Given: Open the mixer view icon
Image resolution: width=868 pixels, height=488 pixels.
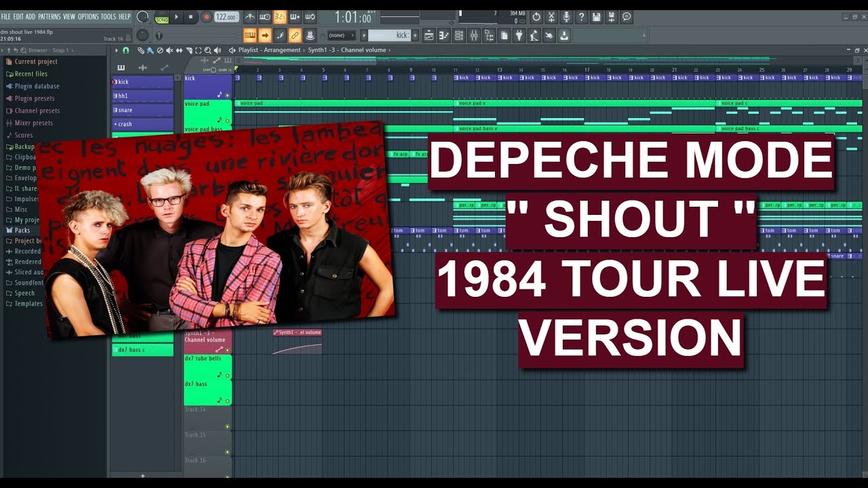Looking at the screenshot, I should point(474,35).
